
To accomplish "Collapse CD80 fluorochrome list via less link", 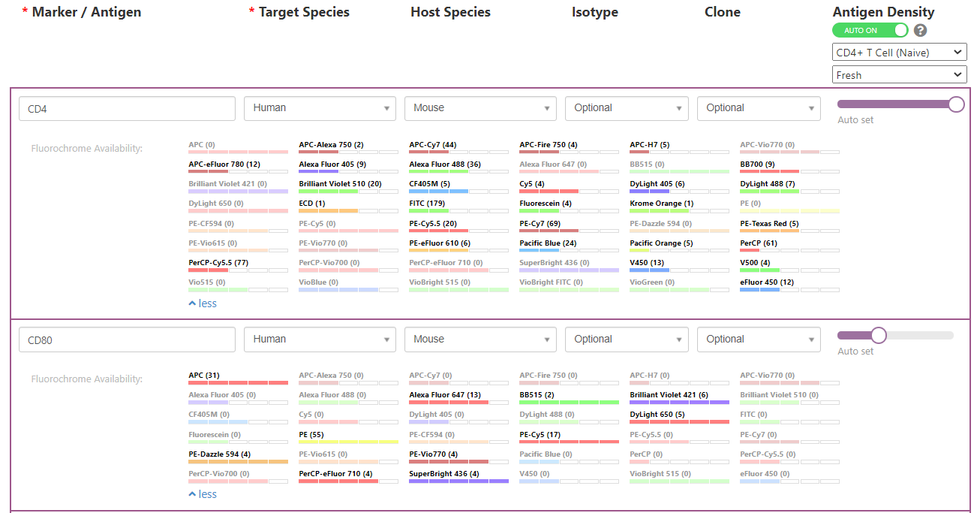I will [203, 494].
